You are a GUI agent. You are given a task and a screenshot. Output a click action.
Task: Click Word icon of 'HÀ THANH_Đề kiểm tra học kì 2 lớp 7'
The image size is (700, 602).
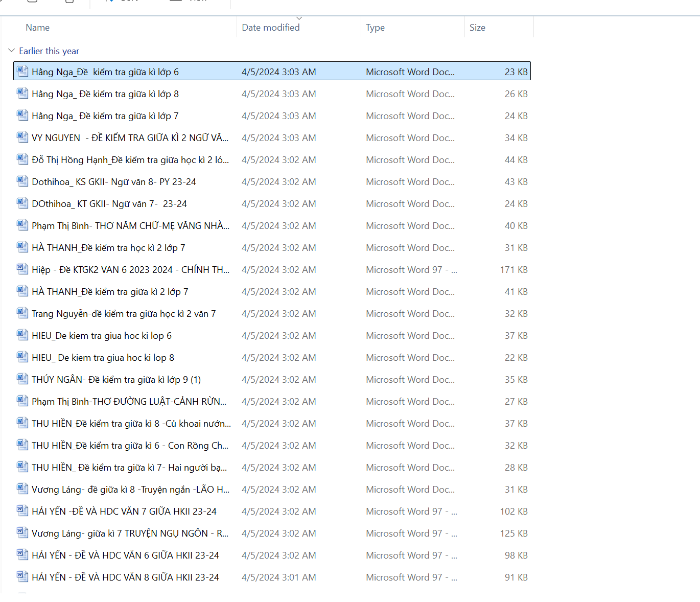[x=22, y=247]
